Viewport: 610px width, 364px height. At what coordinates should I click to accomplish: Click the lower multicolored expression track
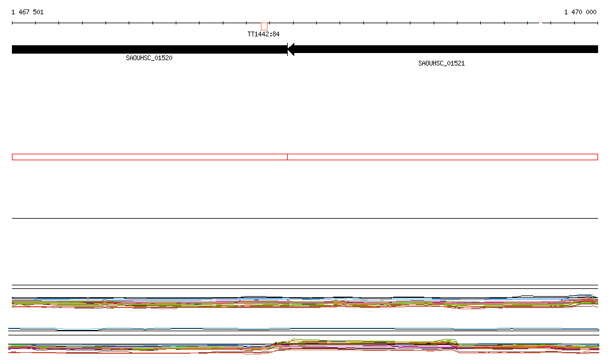[179, 348]
